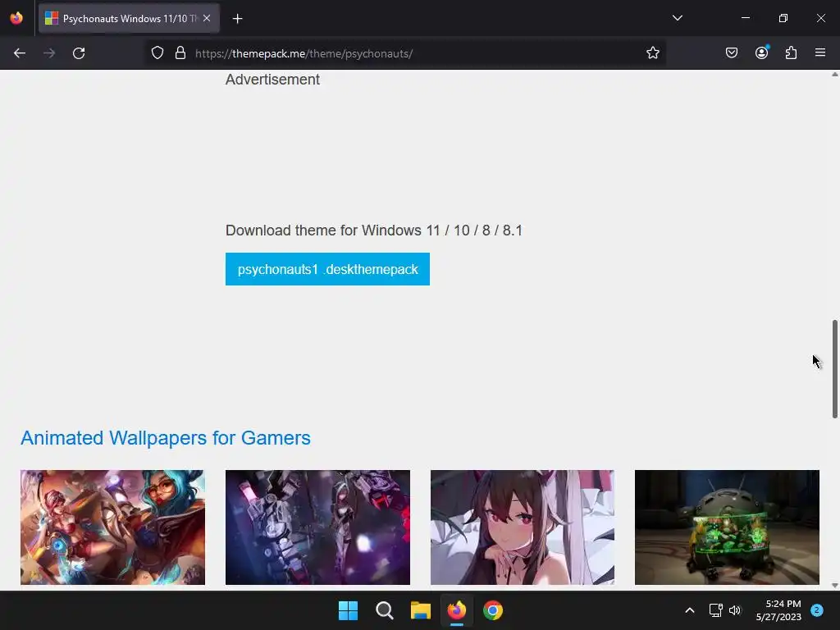This screenshot has width=840, height=630.
Task: Open a new tab with plus
Action: (237, 19)
